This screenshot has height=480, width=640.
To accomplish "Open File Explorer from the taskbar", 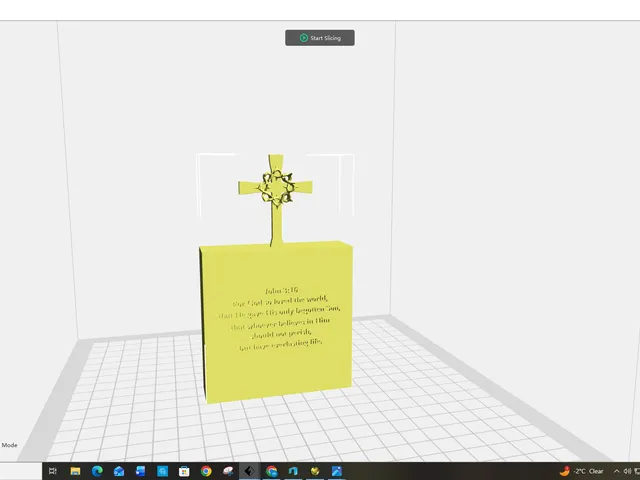I will tap(75, 471).
